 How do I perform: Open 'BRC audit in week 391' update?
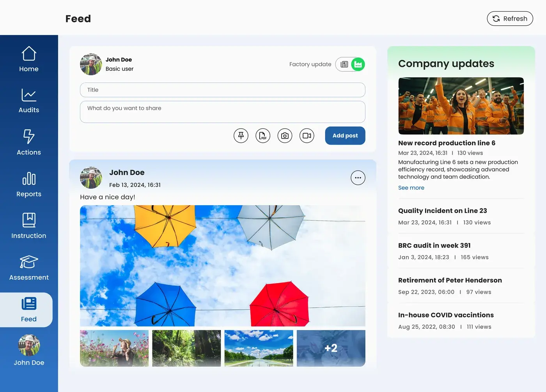434,245
